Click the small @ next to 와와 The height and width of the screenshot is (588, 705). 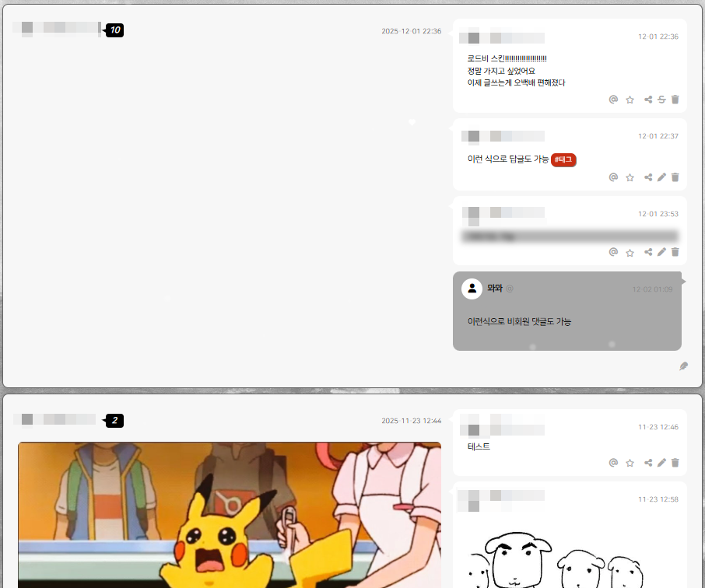tap(510, 289)
